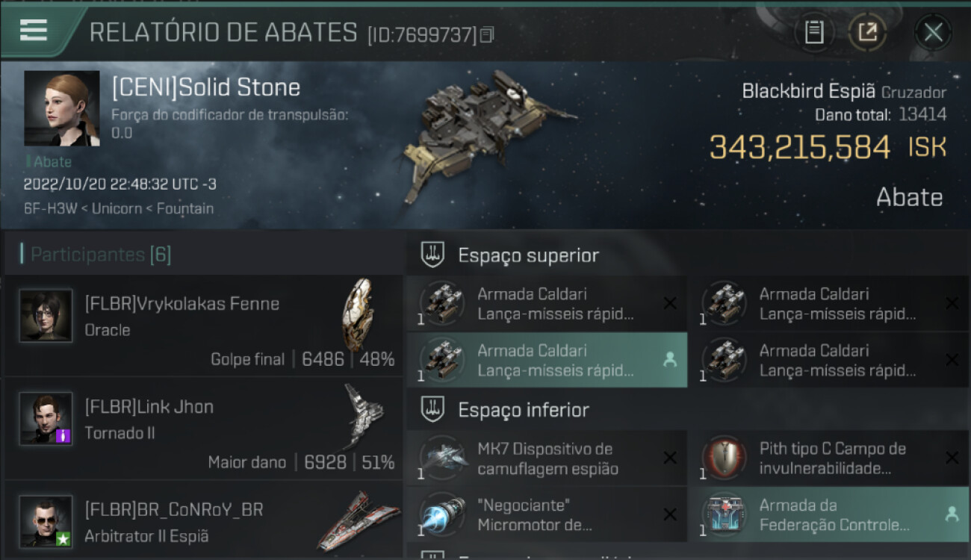Click the Participantes [6] header

coord(101,255)
